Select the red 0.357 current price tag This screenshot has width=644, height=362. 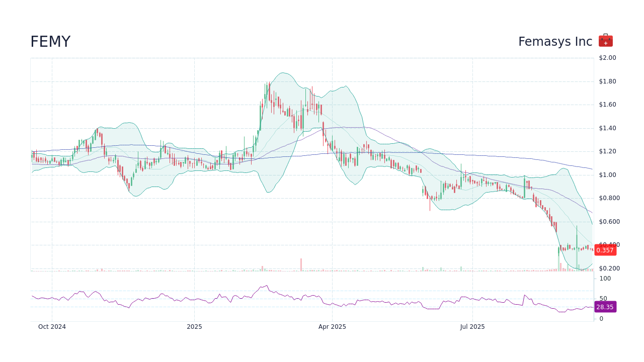[x=605, y=249]
